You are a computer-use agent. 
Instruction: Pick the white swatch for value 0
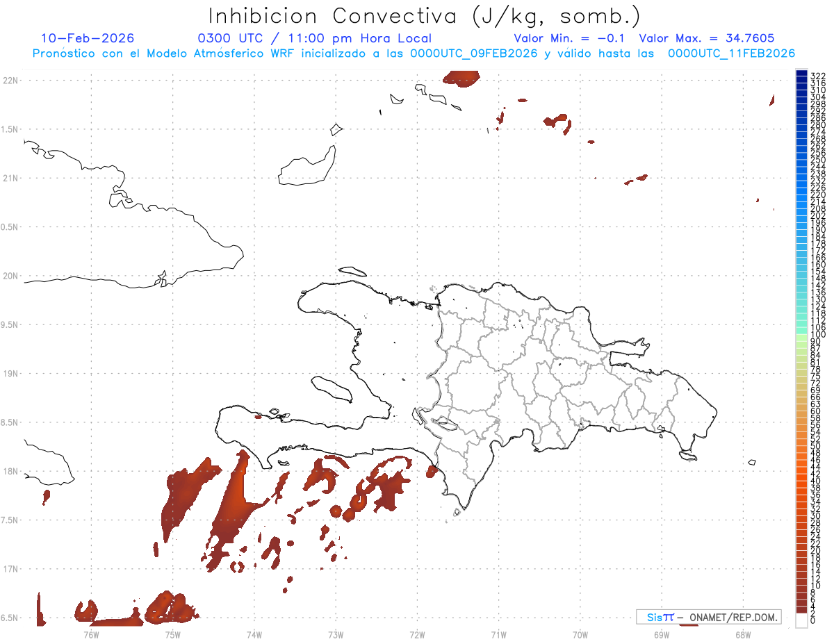[x=801, y=620]
